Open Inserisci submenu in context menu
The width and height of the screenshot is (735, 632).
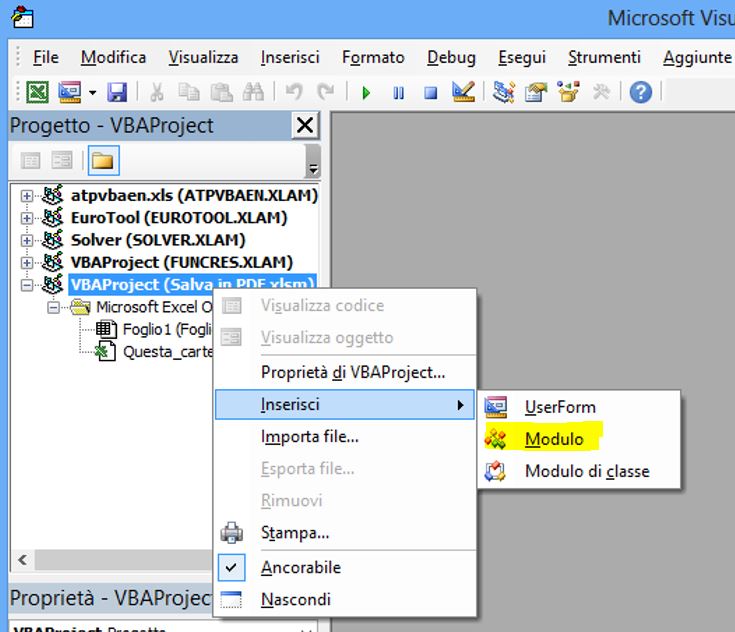(345, 405)
